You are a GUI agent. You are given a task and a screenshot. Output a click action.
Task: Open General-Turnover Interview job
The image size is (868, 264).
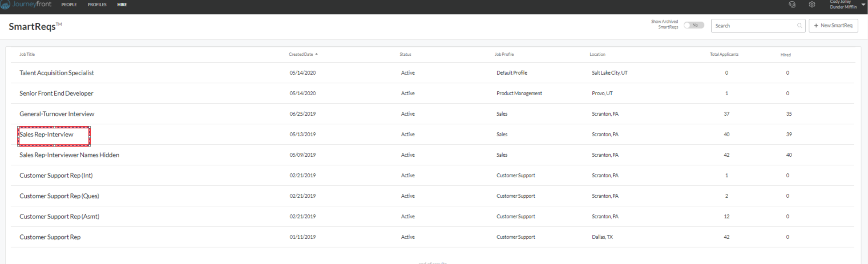tap(57, 114)
